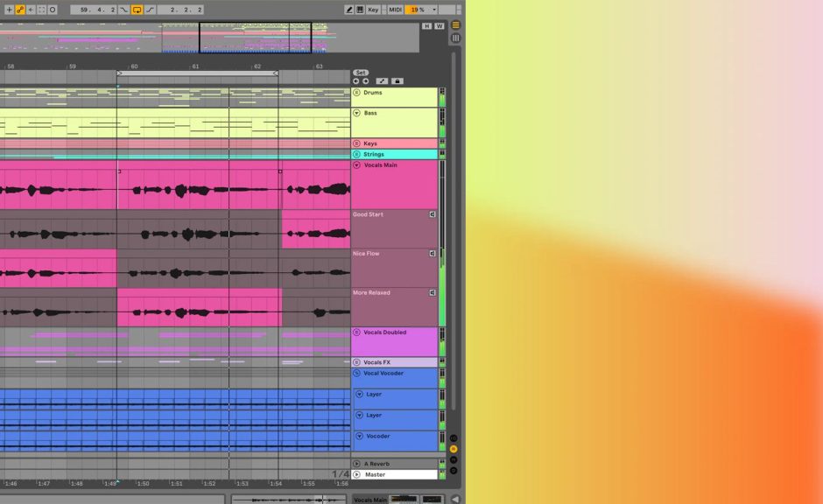Collapse the Bass track with its fold arrow
Screen dimensions: 823x504
click(356, 113)
